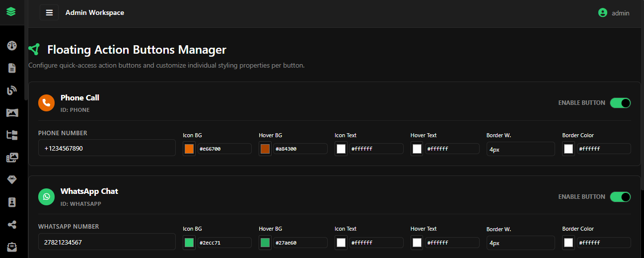Image resolution: width=644 pixels, height=258 pixels.
Task: Edit Phone Call Hover Text hex field
Action: coord(452,149)
